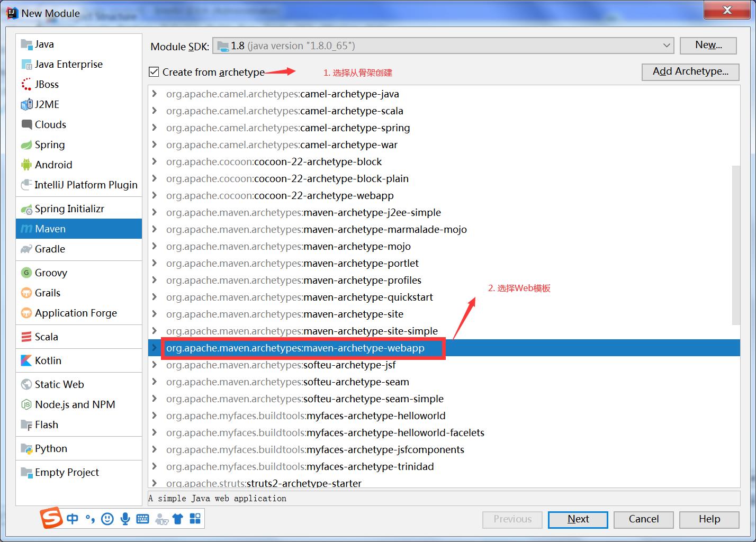This screenshot has height=542, width=756.
Task: Expand cocoon-22-archetype-webapp entry
Action: 154,195
